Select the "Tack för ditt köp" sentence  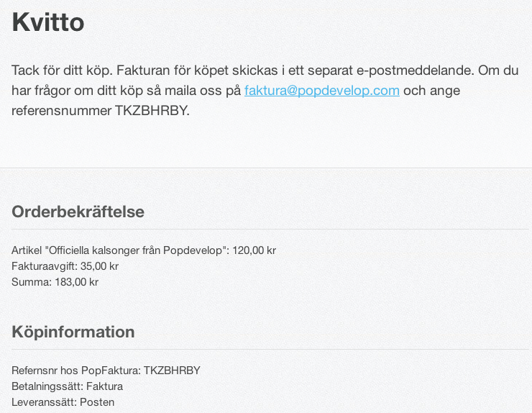pyautogui.click(x=62, y=71)
